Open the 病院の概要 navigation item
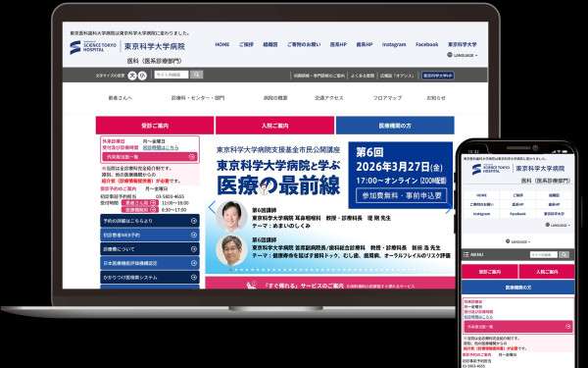 (x=275, y=97)
